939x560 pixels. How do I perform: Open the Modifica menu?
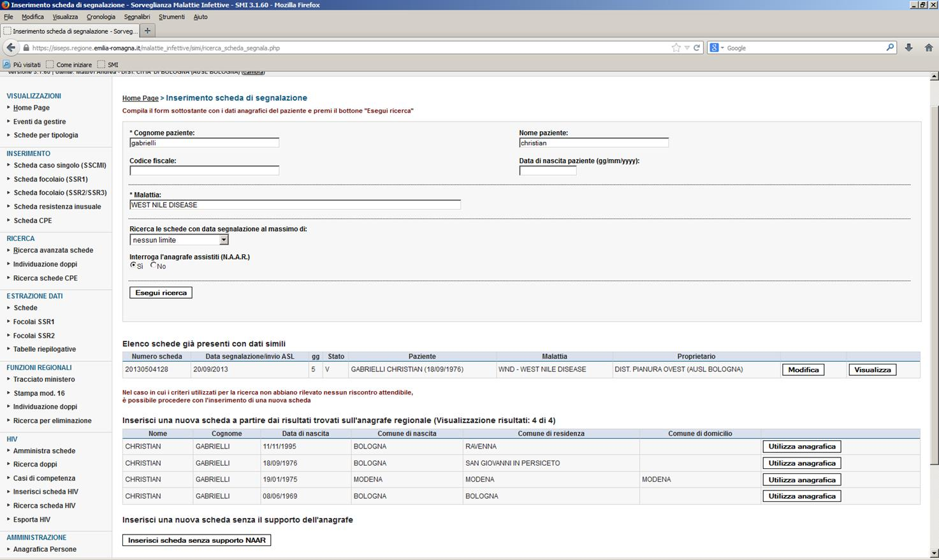point(33,17)
